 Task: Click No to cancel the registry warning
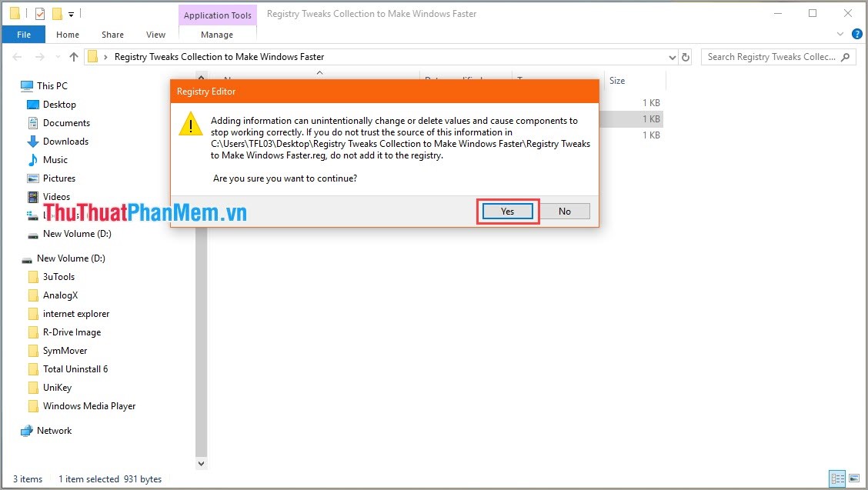tap(566, 211)
